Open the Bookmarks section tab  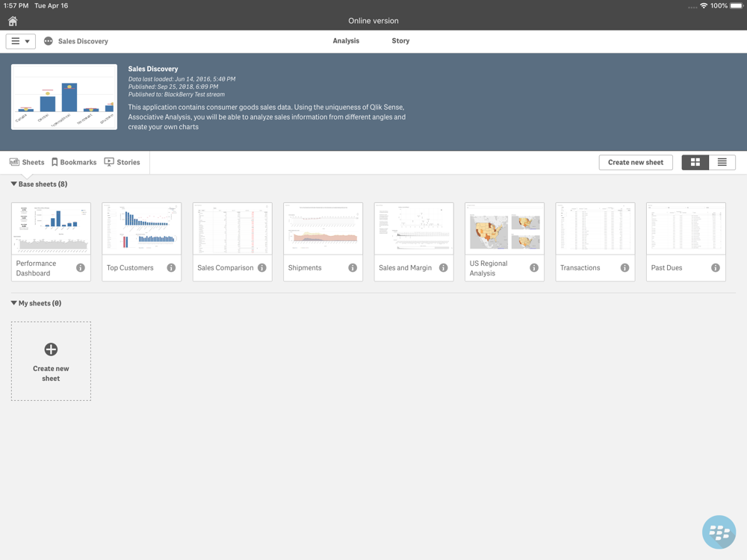click(x=74, y=162)
